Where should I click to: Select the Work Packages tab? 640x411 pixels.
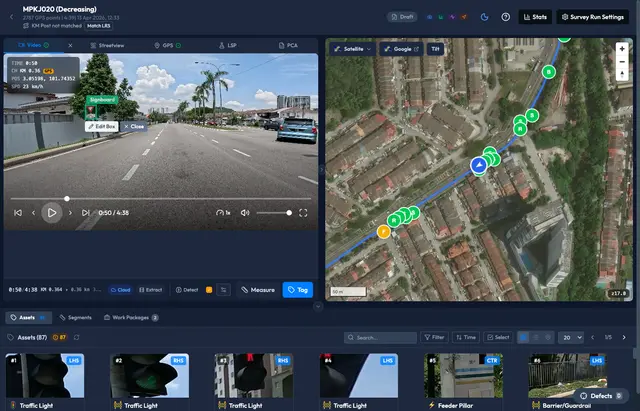point(131,318)
